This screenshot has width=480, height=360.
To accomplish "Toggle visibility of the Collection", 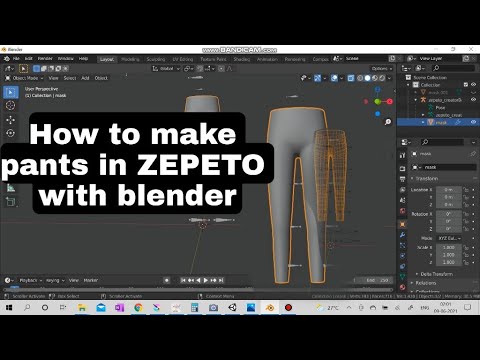I will (473, 85).
